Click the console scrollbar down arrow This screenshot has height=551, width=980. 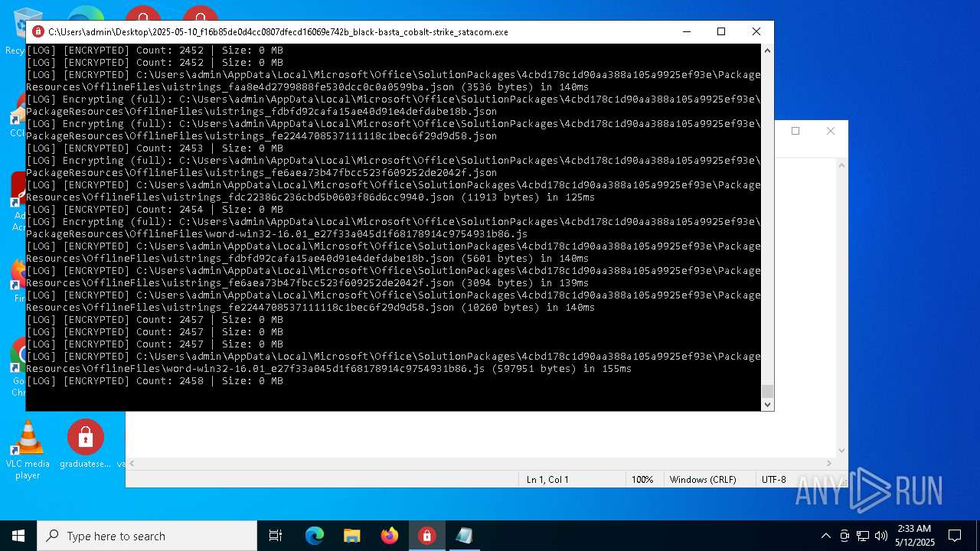pyautogui.click(x=767, y=405)
